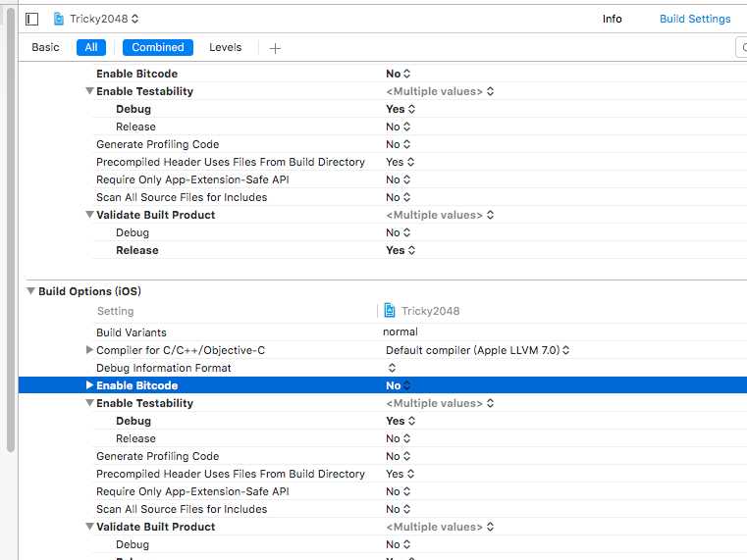Viewport: 747px width, 560px height.
Task: Open Debug Information Format stepper arrows
Action: click(x=392, y=368)
